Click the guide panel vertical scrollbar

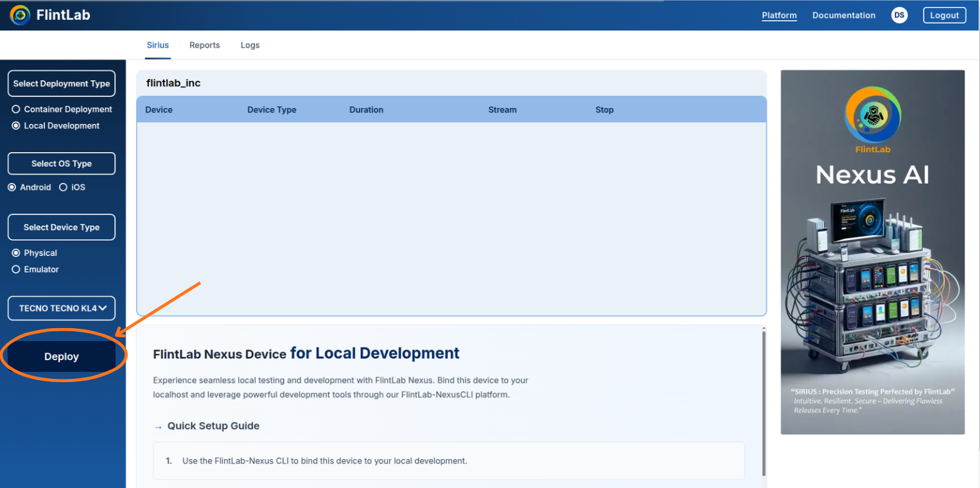click(x=764, y=403)
